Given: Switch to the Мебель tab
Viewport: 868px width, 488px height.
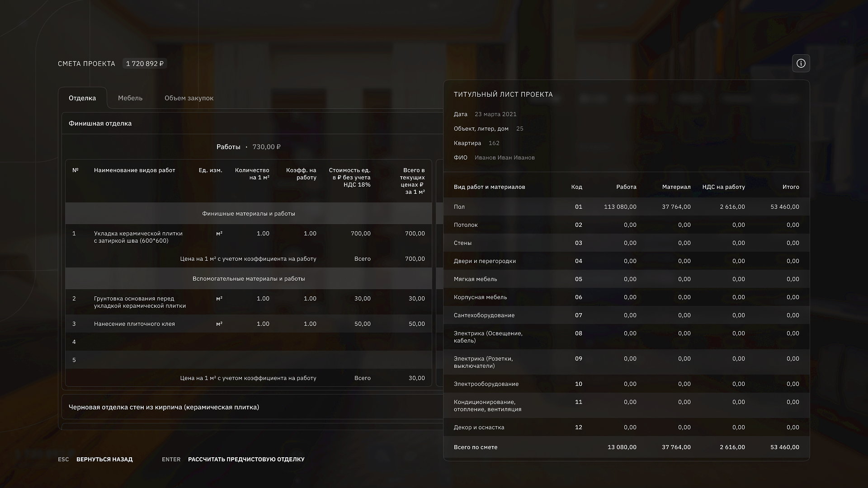Looking at the screenshot, I should point(130,98).
